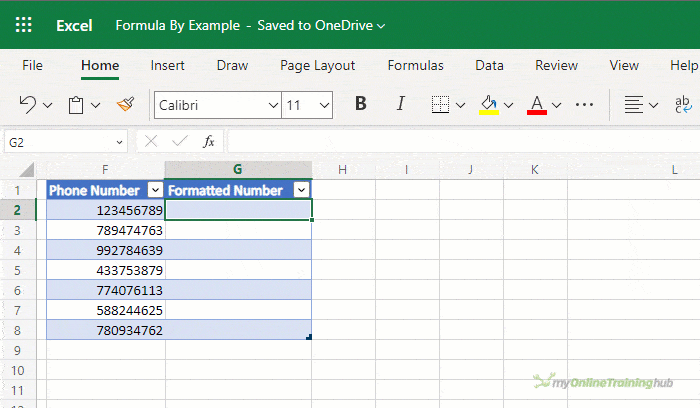Apply the yellow fill color

[x=488, y=105]
